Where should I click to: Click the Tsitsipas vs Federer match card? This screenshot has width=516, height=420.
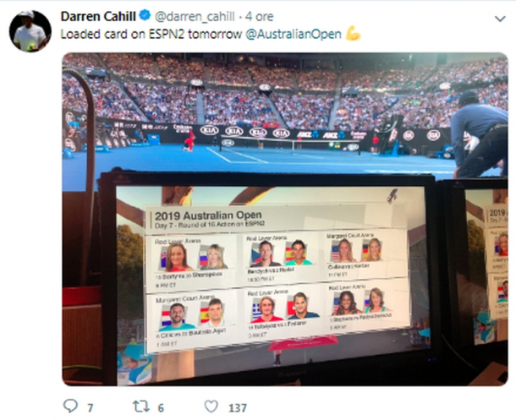click(x=283, y=314)
